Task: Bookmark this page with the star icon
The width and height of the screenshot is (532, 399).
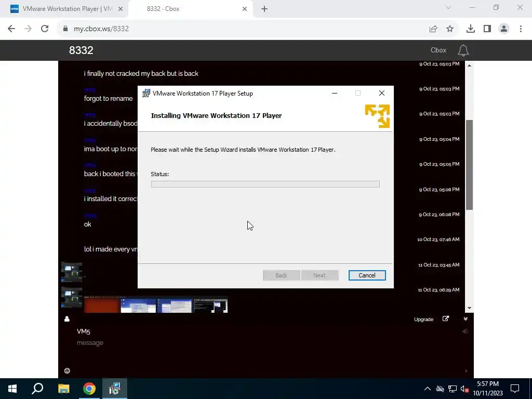Action: coord(450,29)
